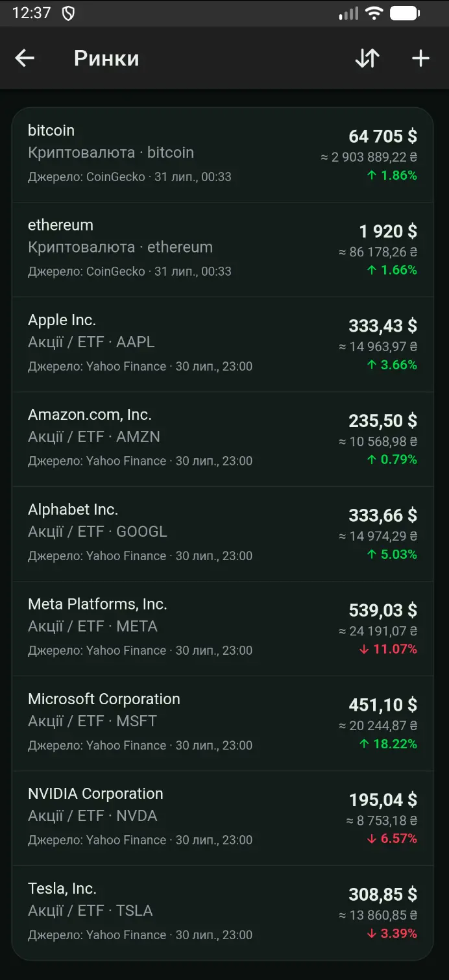Viewport: 449px width, 980px height.
Task: Tap the Ринки screen title
Action: click(x=106, y=58)
